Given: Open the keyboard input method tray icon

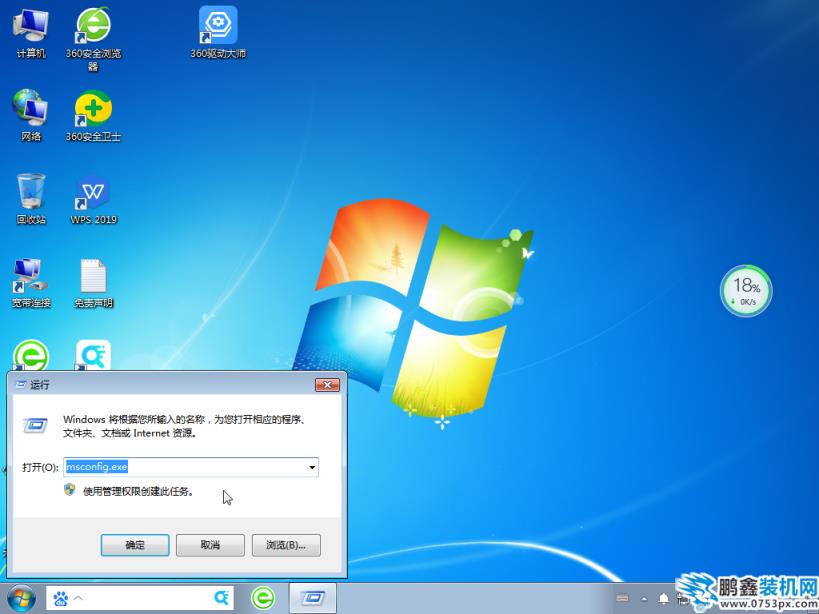Looking at the screenshot, I should pyautogui.click(x=622, y=598).
